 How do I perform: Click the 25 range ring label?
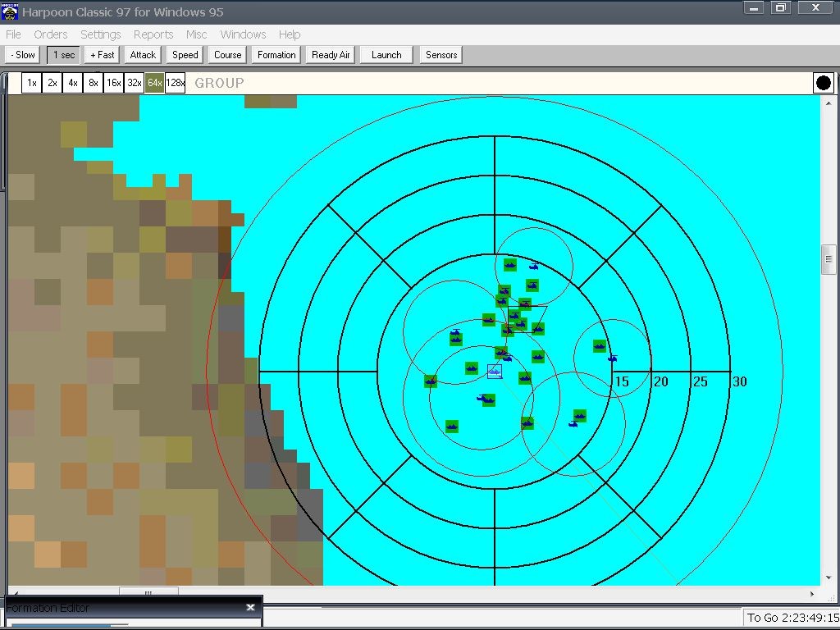701,381
